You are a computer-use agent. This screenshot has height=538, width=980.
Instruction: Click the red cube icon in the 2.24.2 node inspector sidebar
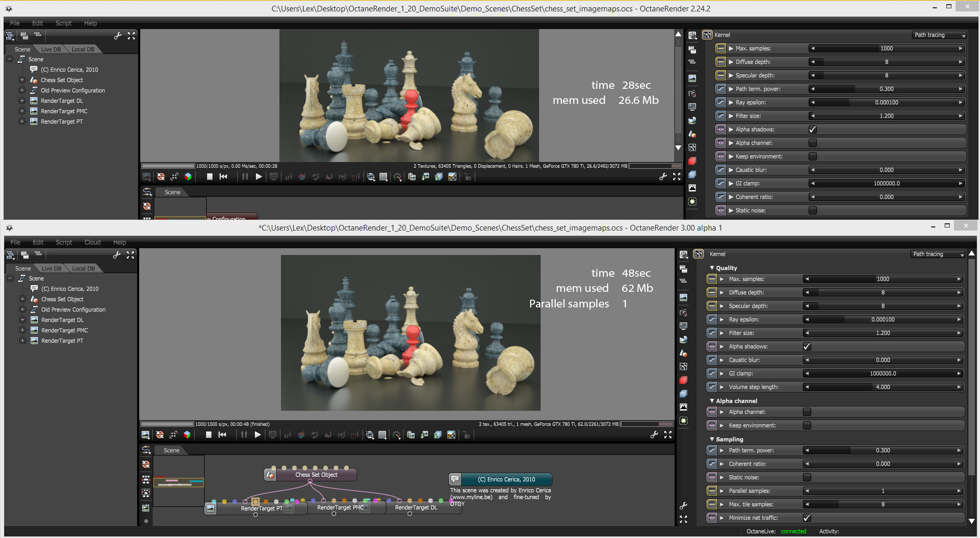pos(692,161)
